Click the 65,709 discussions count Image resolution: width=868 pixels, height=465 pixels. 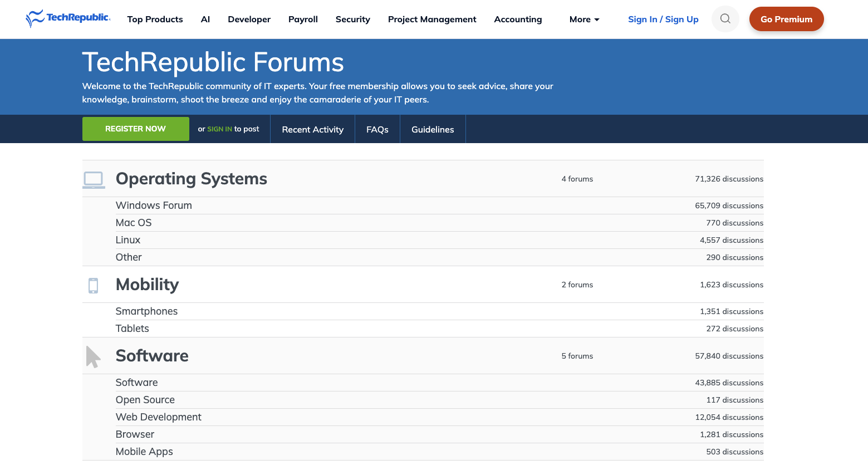click(729, 205)
